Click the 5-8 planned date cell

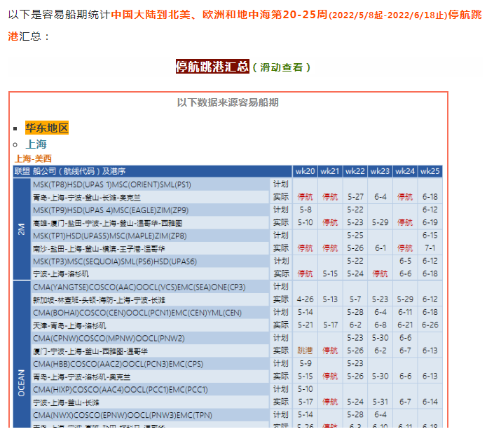[305, 210]
